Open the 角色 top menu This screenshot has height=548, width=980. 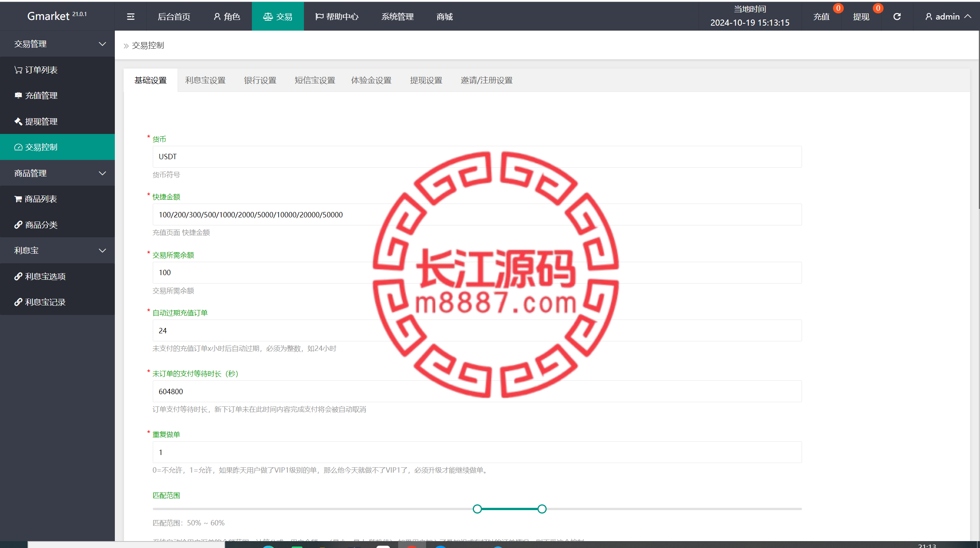pos(227,16)
